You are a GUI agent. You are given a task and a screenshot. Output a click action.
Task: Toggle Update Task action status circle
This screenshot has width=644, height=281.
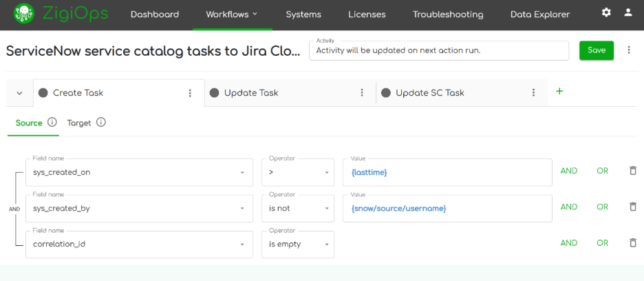coord(214,92)
